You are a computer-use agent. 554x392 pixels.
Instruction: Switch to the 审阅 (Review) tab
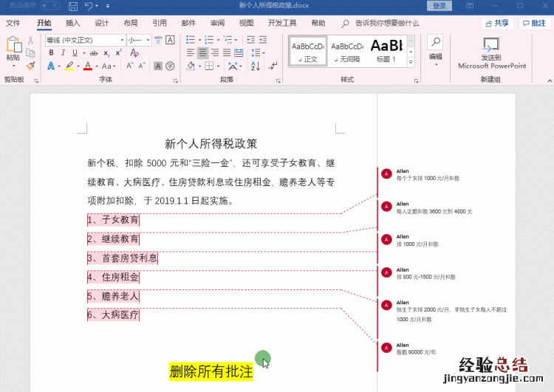pos(217,23)
